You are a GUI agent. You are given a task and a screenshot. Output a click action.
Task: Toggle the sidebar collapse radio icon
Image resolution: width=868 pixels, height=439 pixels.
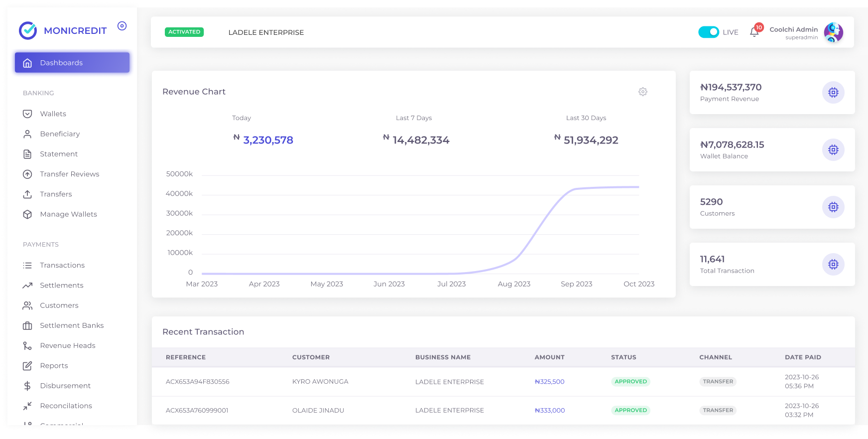[122, 26]
